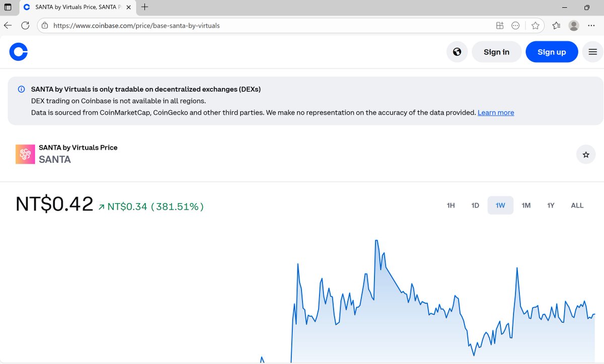Add this page to favorites
Image resolution: width=604 pixels, height=364 pixels.
point(535,25)
